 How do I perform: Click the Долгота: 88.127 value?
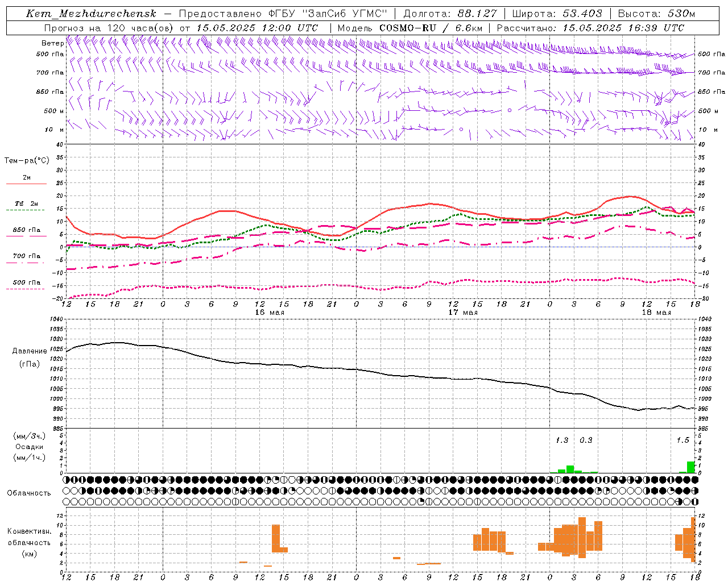(450, 14)
